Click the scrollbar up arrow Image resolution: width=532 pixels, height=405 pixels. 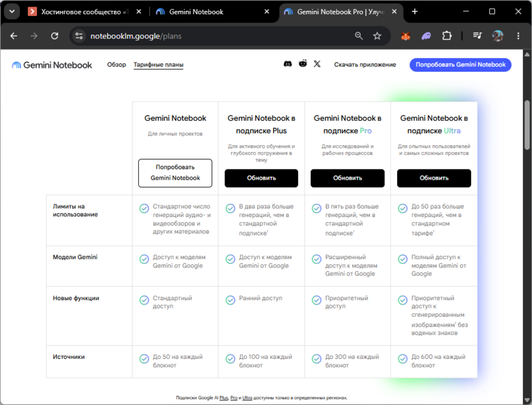tap(527, 54)
